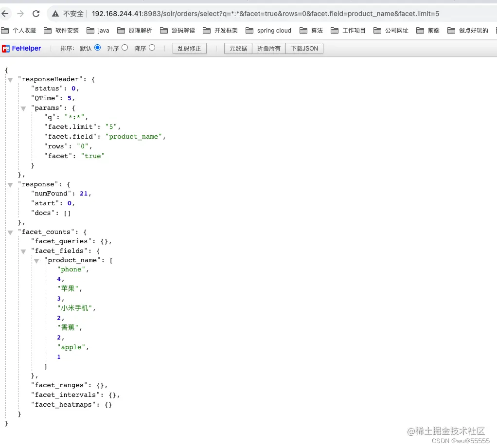Image resolution: width=497 pixels, height=448 pixels.
Task: Click the "facet_intervals" key
Action: click(65, 395)
